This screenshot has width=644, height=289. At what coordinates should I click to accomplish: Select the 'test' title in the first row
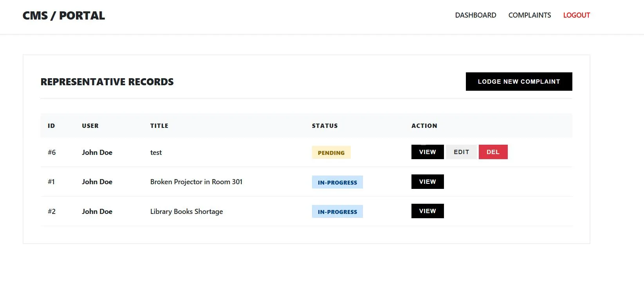pyautogui.click(x=156, y=153)
